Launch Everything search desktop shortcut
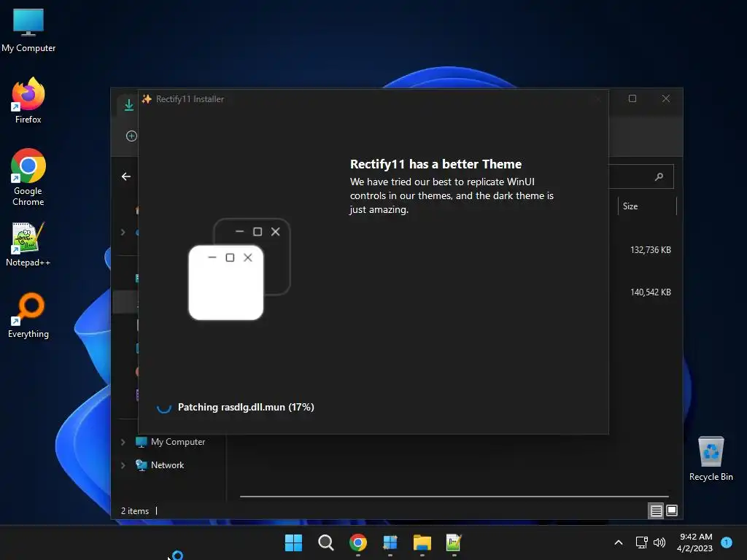Viewport: 747px width, 560px height. (x=28, y=315)
